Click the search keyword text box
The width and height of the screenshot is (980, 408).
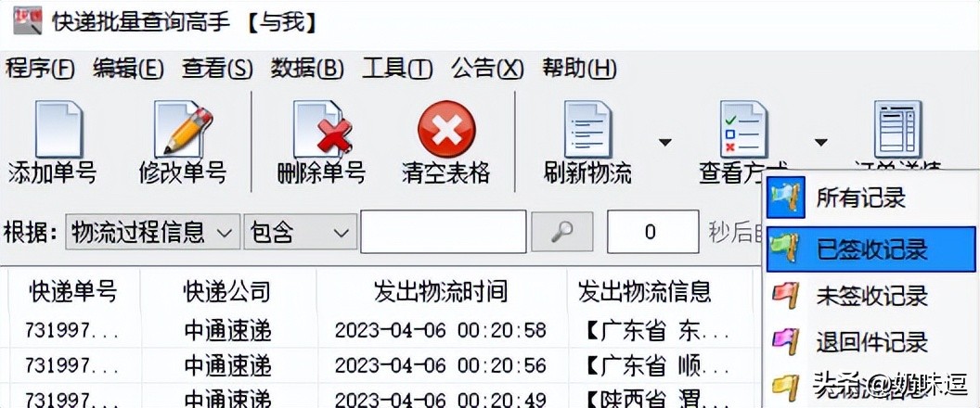pyautogui.click(x=443, y=233)
